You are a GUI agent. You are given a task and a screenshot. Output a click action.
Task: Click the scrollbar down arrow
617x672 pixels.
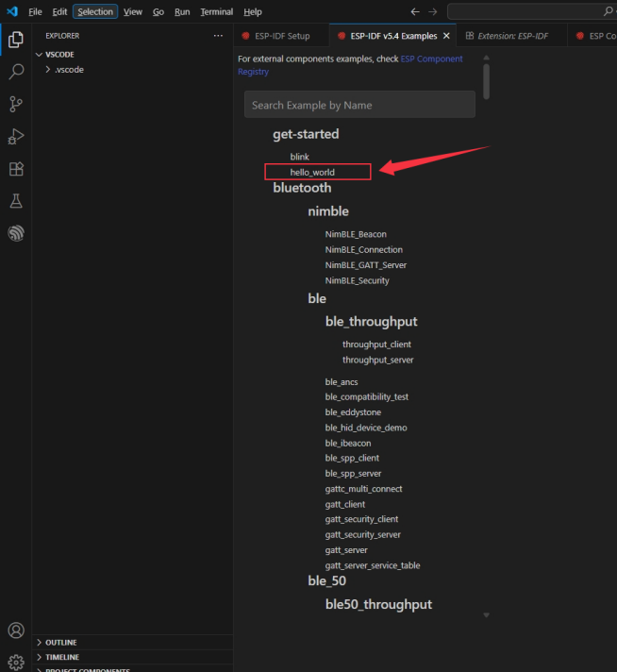click(486, 615)
